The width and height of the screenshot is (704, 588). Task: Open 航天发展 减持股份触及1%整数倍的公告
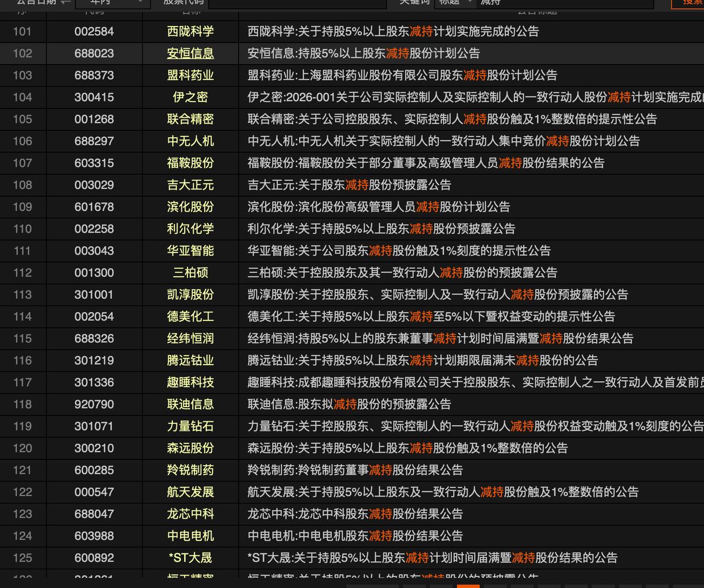(443, 492)
